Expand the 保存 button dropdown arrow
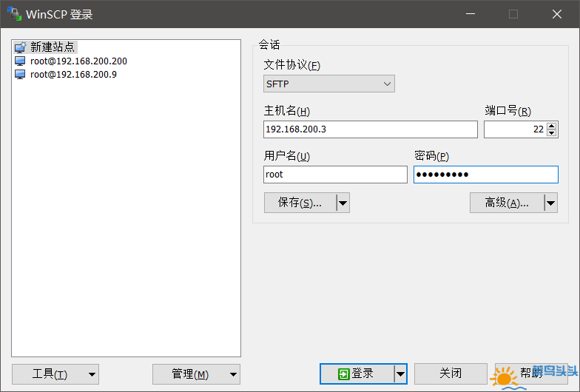This screenshot has width=580, height=392. click(x=343, y=203)
